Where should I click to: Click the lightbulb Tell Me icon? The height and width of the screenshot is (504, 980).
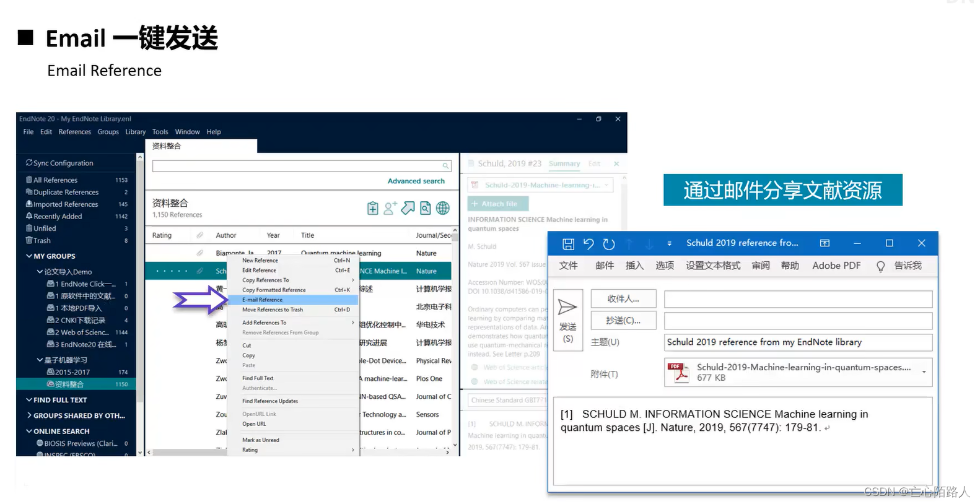[880, 266]
